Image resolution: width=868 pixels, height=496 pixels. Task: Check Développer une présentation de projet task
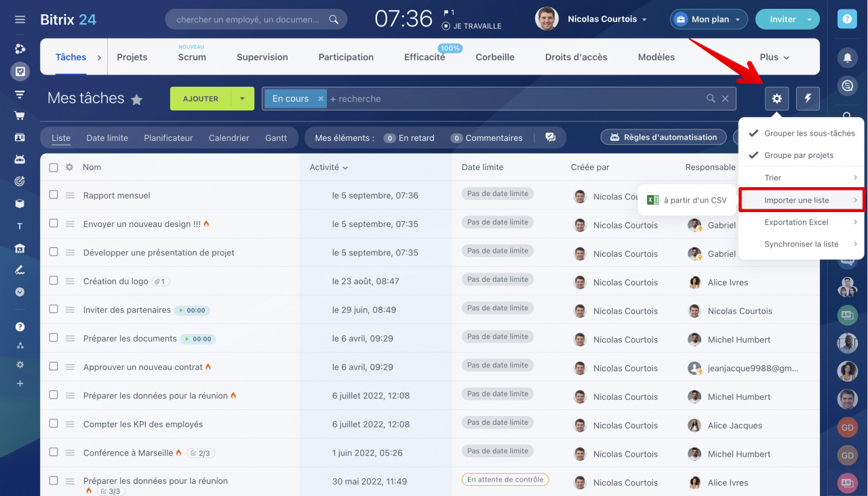pos(54,251)
